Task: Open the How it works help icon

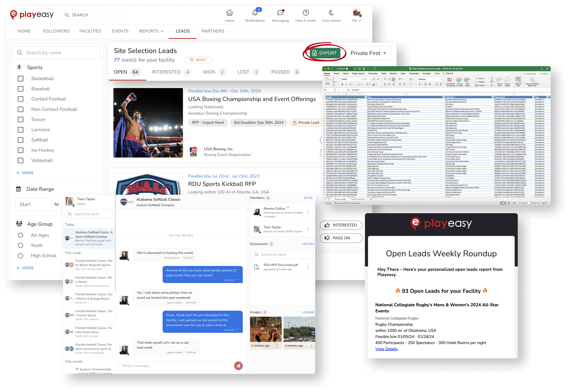Action: tap(306, 12)
